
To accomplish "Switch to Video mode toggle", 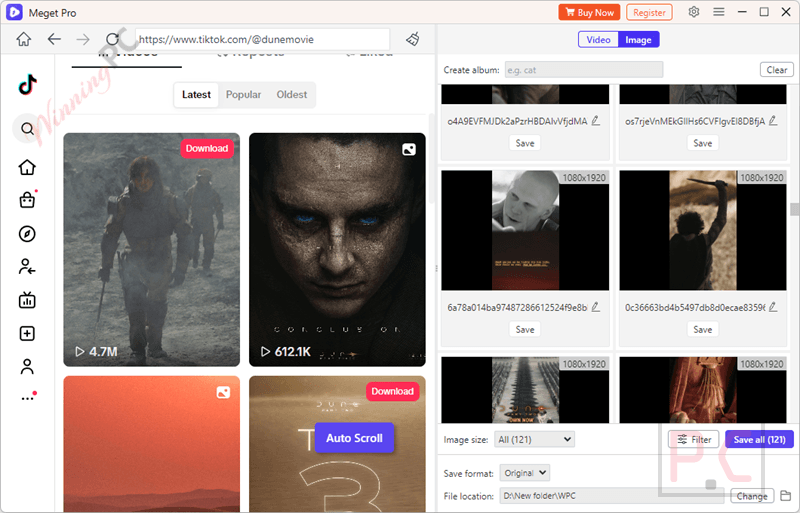I will point(598,40).
